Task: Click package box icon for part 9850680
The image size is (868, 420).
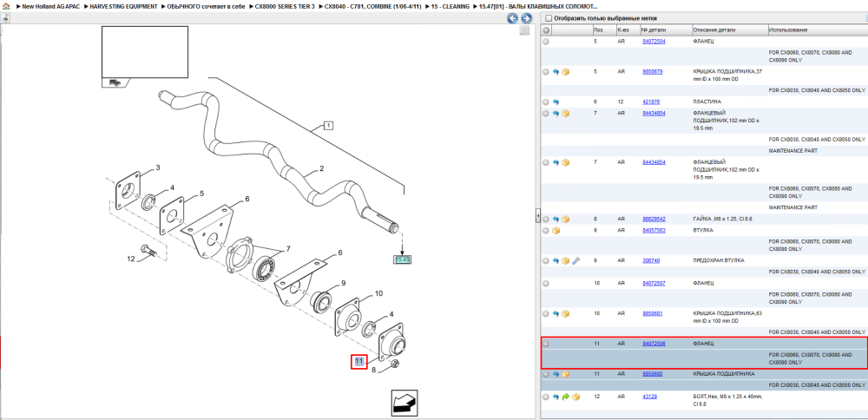Action: coord(565,374)
